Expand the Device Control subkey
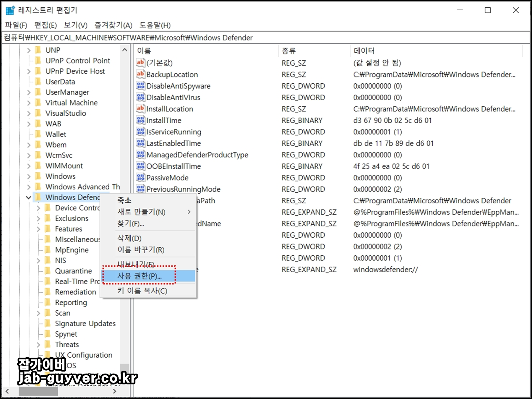The height and width of the screenshot is (399, 532). pyautogui.click(x=38, y=208)
